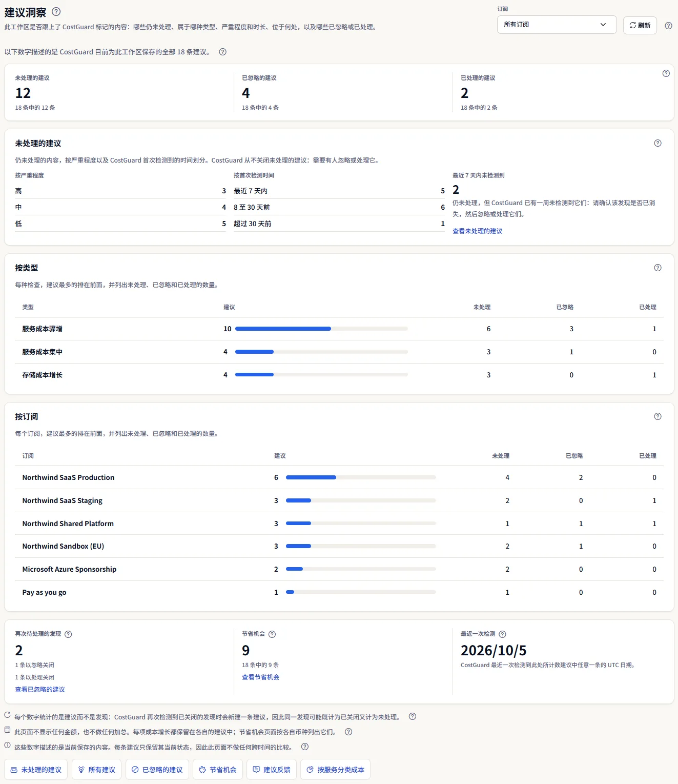Click the help icon in the summary counts card
The height and width of the screenshot is (784, 678).
666,73
